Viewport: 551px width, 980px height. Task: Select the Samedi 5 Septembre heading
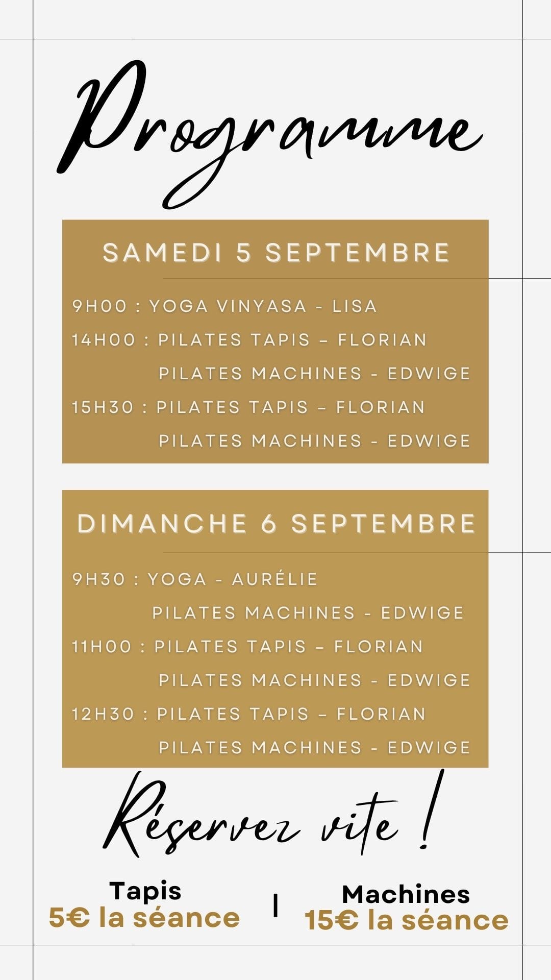[x=277, y=253]
